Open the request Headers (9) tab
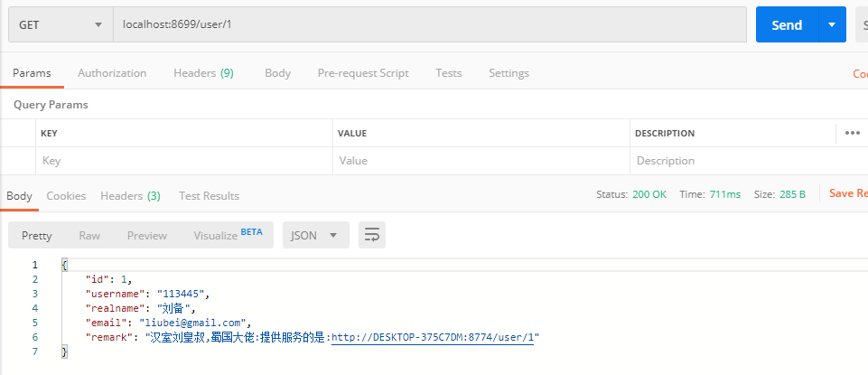Image resolution: width=868 pixels, height=375 pixels. 204,73
